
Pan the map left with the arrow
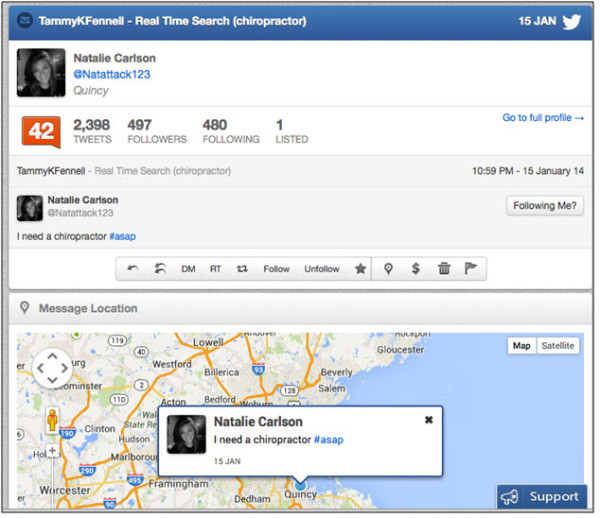click(40, 368)
